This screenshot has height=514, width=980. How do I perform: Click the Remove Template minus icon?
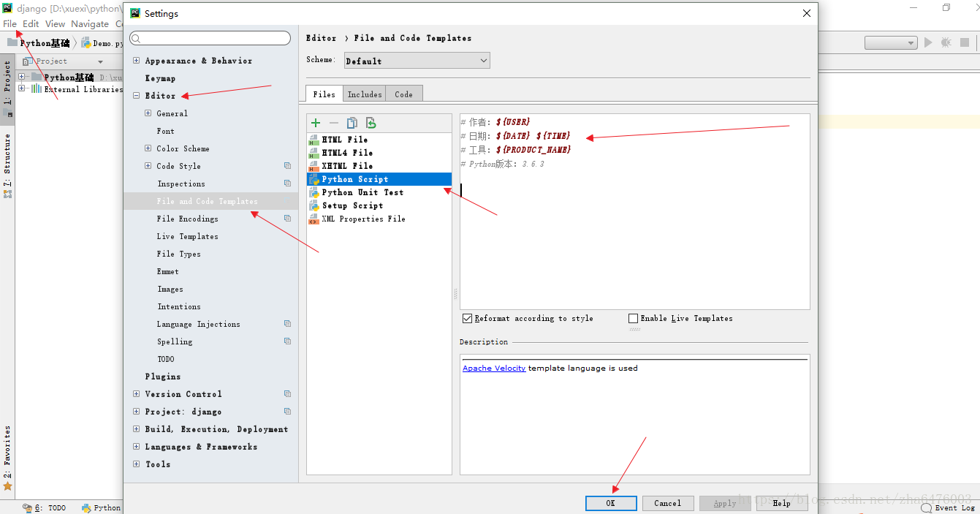334,123
